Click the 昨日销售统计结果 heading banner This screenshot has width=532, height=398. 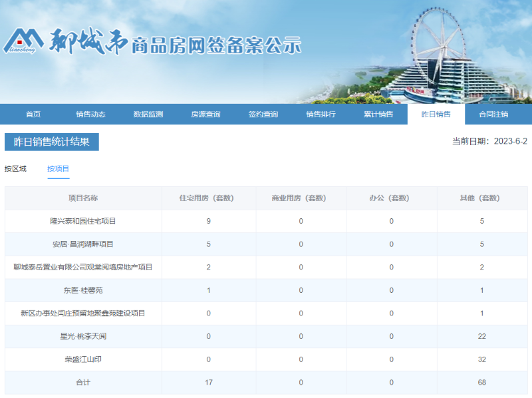click(x=52, y=142)
